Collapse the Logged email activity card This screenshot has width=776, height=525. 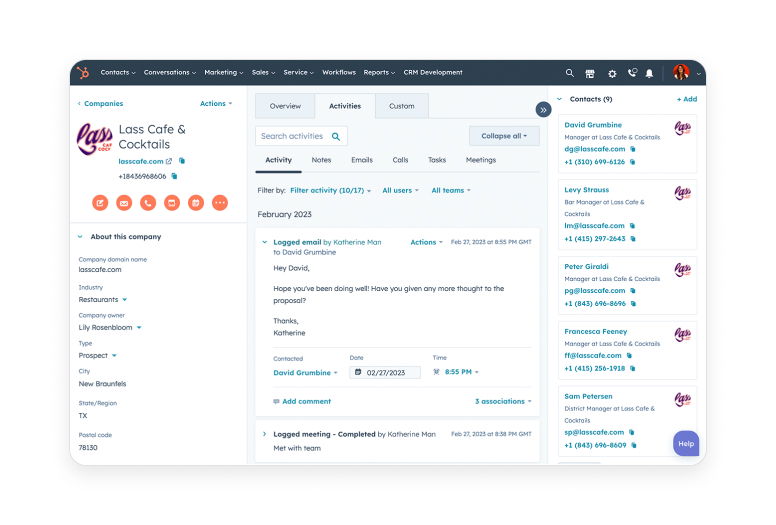tap(265, 242)
